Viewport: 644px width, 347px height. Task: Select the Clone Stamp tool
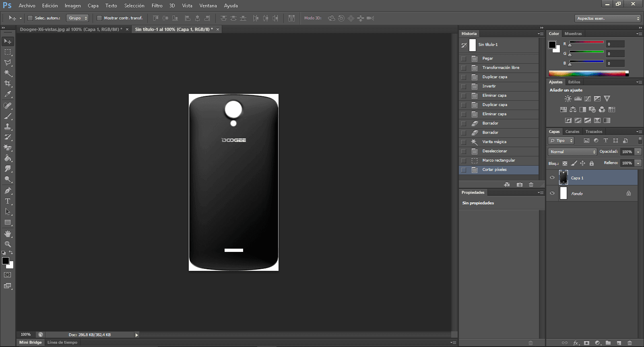coord(8,127)
